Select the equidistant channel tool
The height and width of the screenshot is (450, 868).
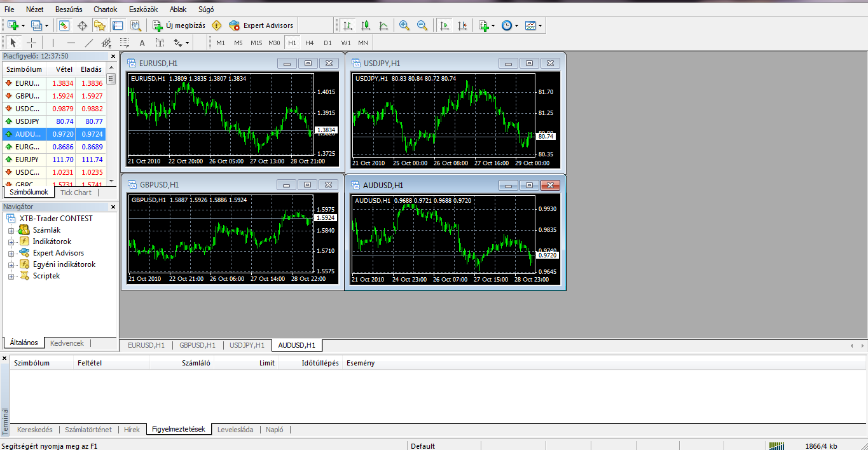point(107,43)
